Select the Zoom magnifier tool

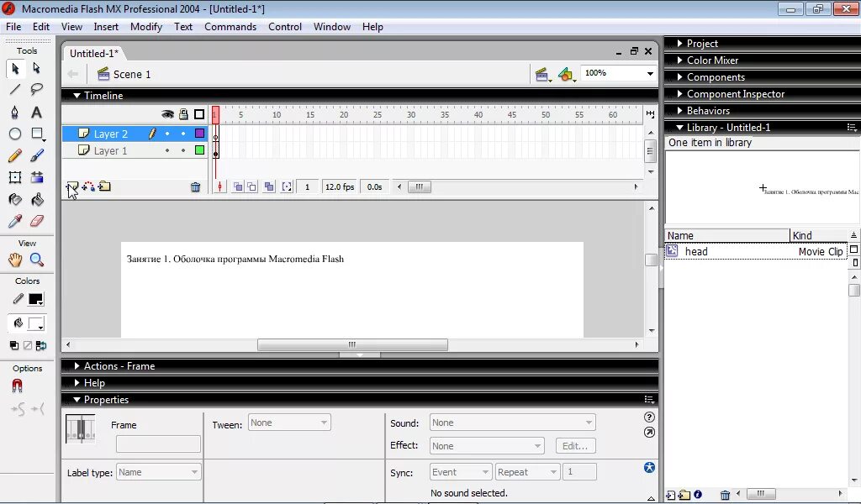(36, 260)
